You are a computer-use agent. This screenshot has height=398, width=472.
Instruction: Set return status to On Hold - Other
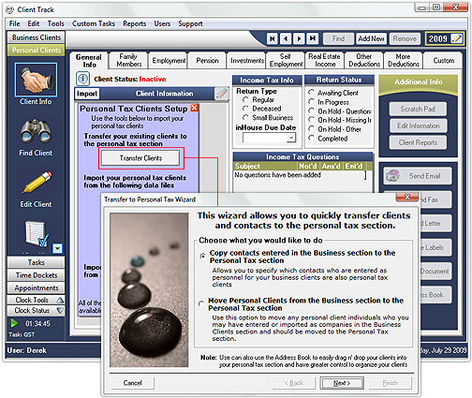click(311, 129)
